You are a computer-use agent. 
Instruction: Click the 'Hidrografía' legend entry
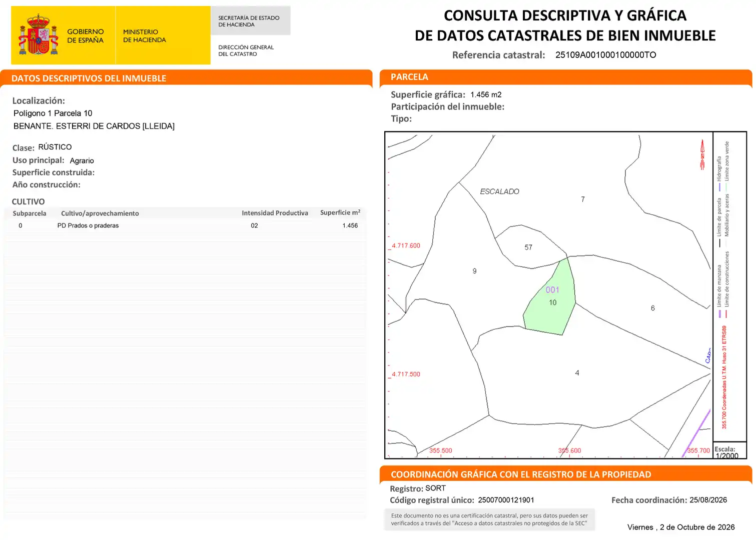click(719, 173)
